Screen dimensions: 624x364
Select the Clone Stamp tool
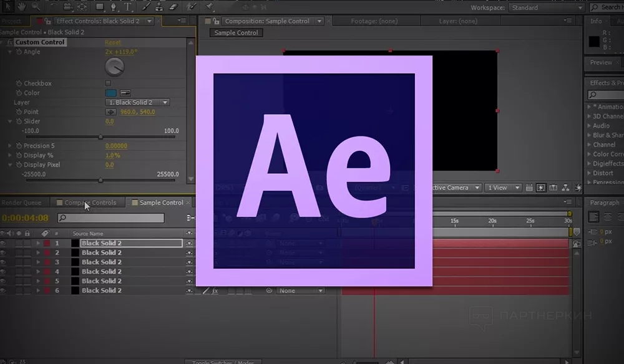(160, 7)
